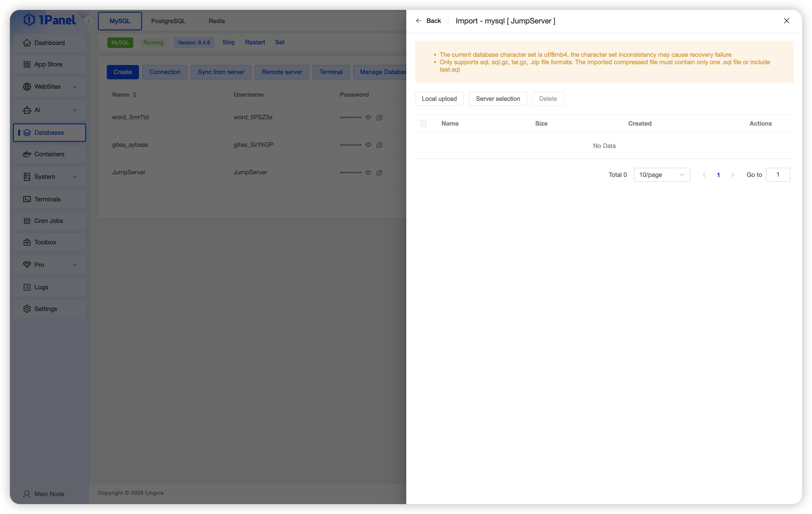Image resolution: width=812 pixels, height=514 pixels.
Task: Click the Go to page input
Action: pyautogui.click(x=778, y=175)
